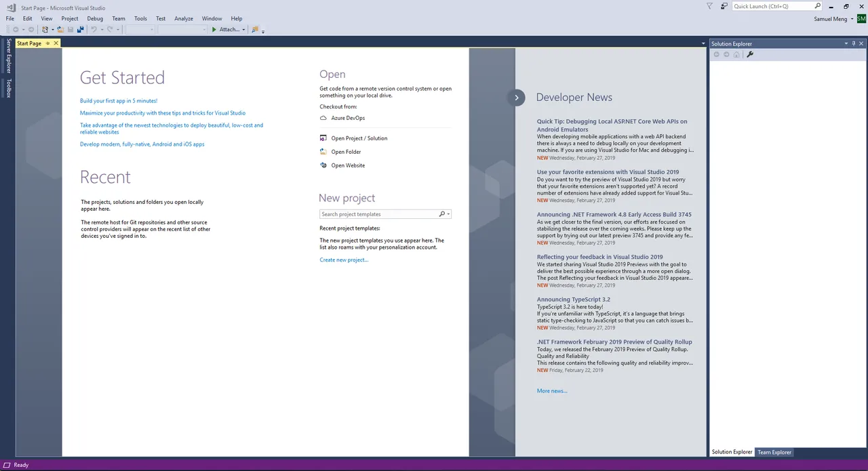The image size is (868, 471).
Task: Click the Navigate Backward toolbar icon
Action: (x=16, y=30)
